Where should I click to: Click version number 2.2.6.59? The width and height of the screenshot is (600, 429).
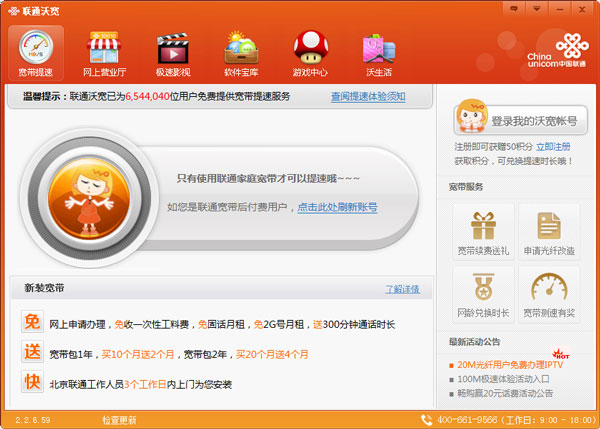pos(33,420)
